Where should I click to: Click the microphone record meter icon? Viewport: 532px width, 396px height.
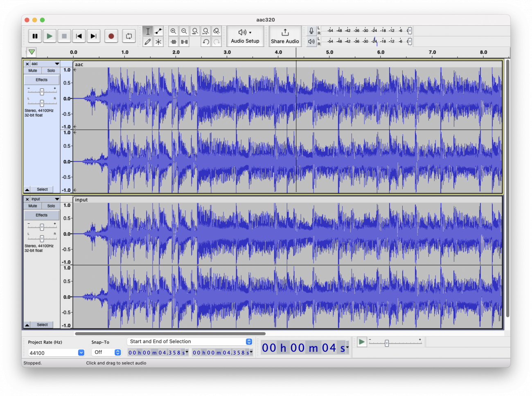(x=311, y=31)
